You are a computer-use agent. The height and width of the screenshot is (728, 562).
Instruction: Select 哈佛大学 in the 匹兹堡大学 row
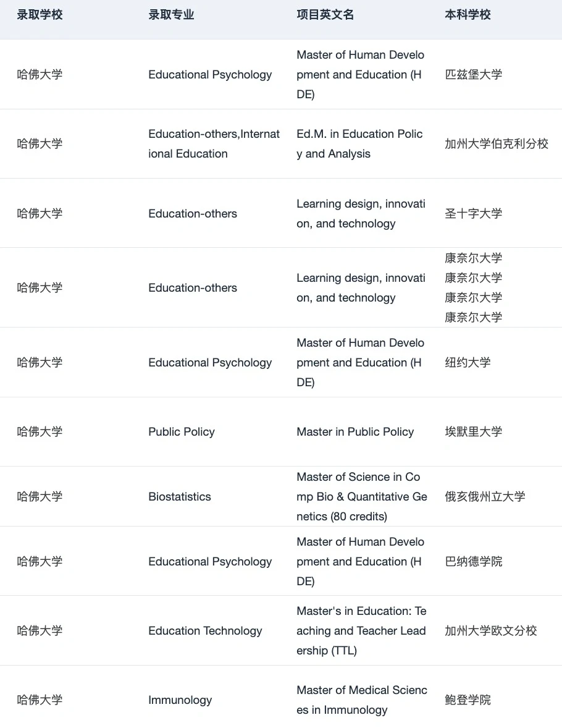[x=40, y=74]
